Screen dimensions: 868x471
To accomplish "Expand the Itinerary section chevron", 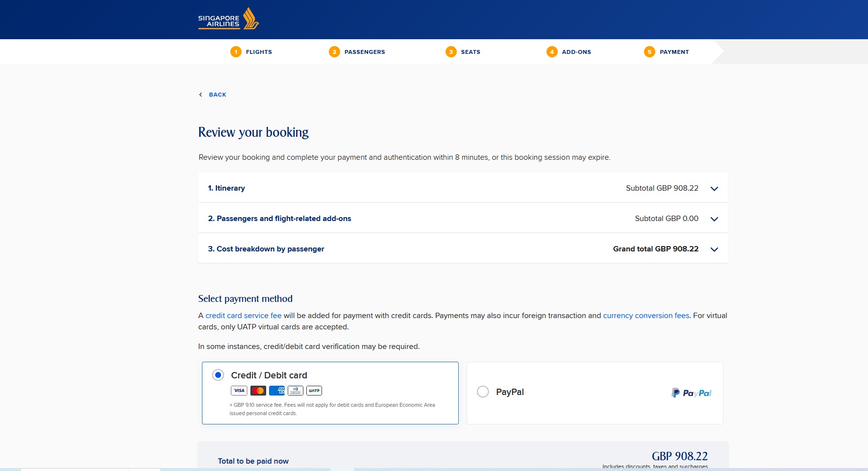I will [714, 189].
